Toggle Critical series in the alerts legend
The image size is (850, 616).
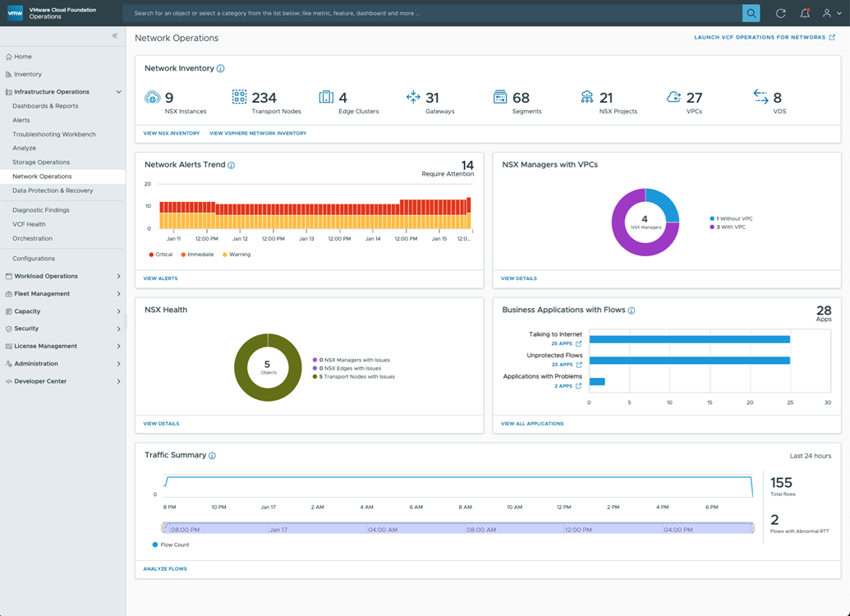161,255
